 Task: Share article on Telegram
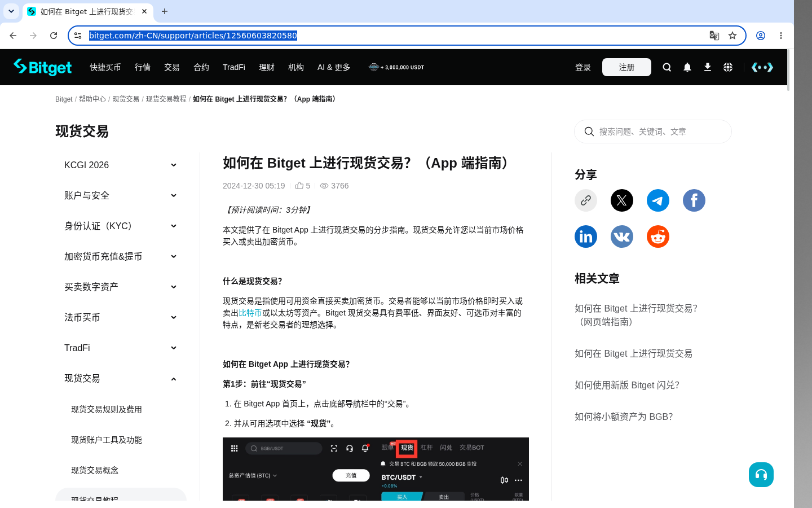[658, 200]
